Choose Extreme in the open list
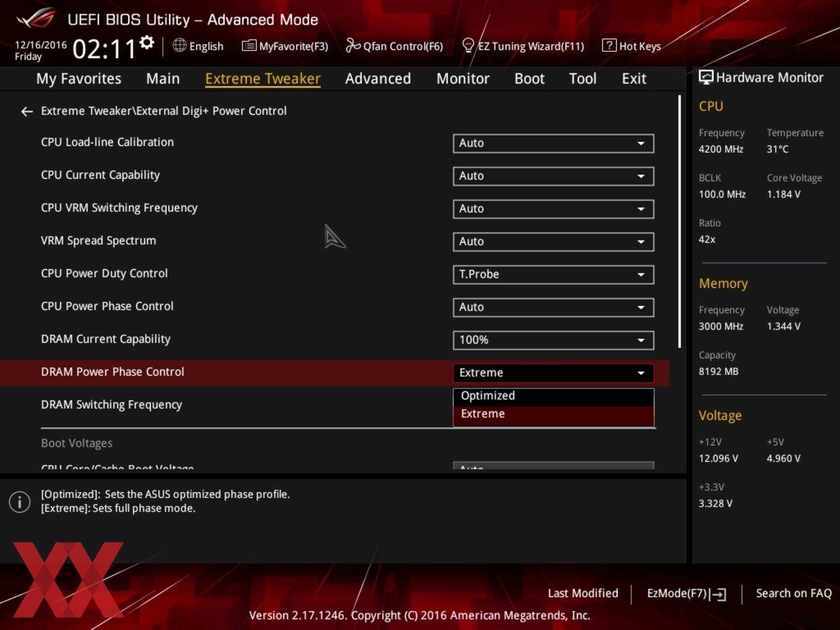 click(553, 414)
